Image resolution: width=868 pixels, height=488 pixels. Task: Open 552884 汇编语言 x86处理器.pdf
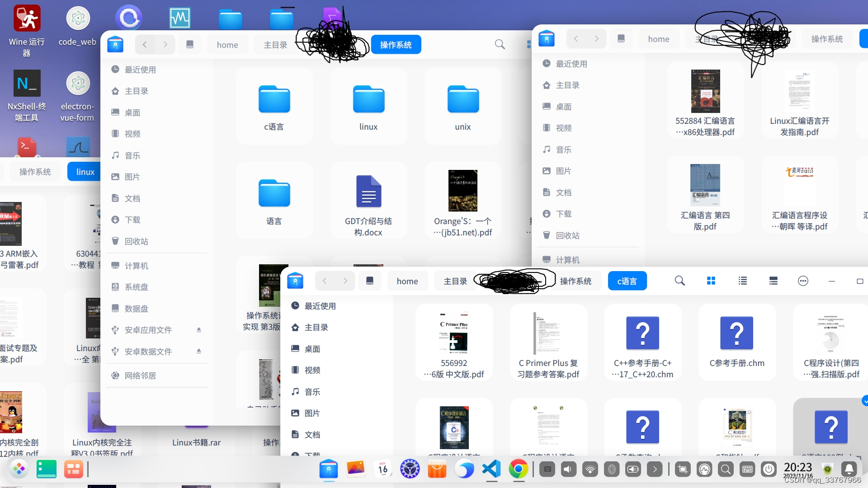(x=705, y=101)
